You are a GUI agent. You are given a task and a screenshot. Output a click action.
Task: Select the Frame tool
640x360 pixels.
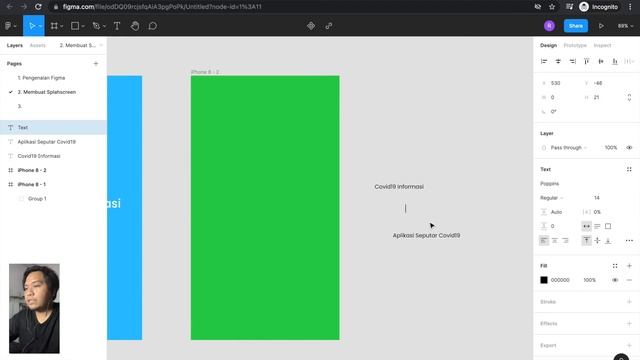54,26
